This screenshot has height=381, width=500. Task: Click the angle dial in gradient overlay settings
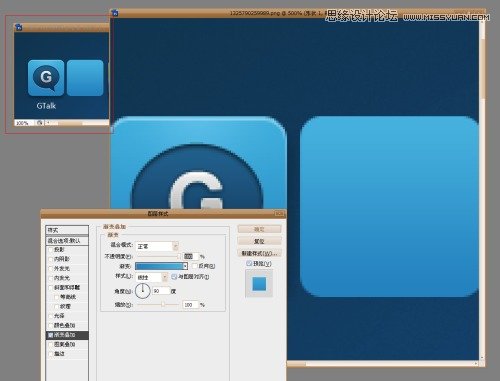tap(142, 291)
